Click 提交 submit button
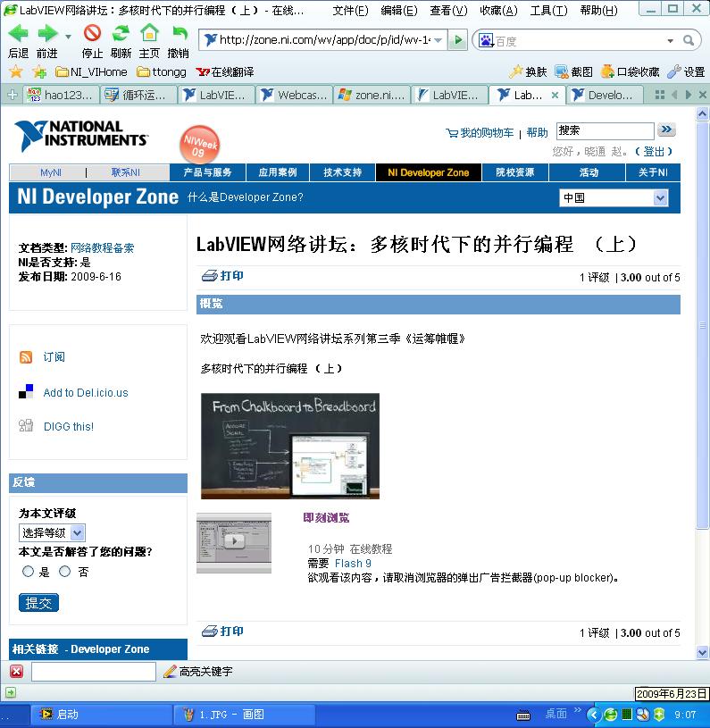Screen dimensions: 710x728 tap(39, 603)
